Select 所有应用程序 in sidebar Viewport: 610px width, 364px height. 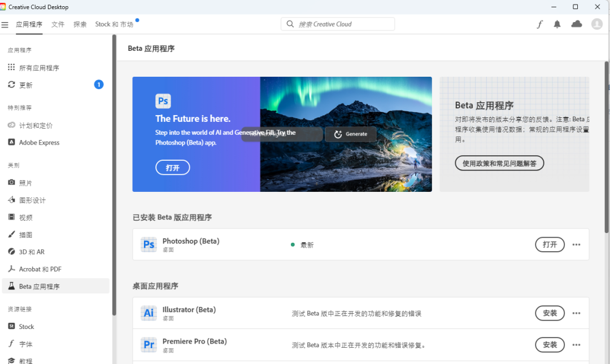pyautogui.click(x=55, y=68)
